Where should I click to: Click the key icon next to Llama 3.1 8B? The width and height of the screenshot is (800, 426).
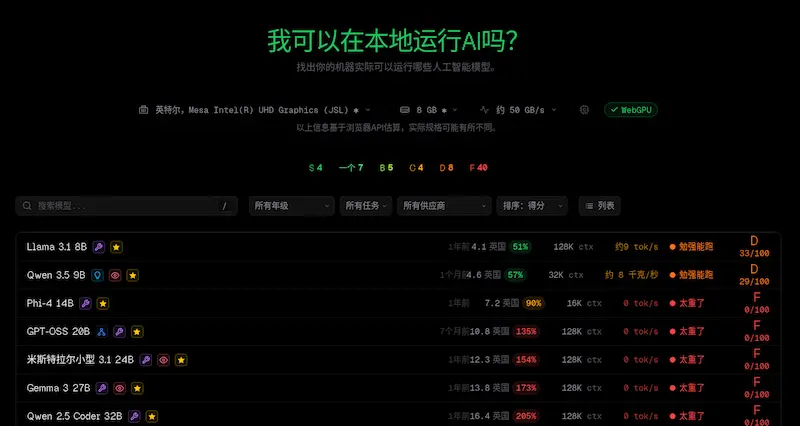tap(99, 246)
